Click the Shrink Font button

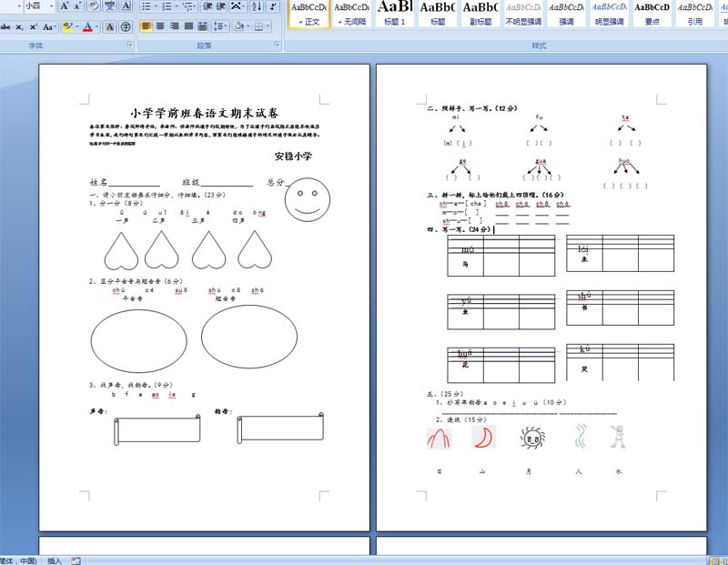point(77,6)
